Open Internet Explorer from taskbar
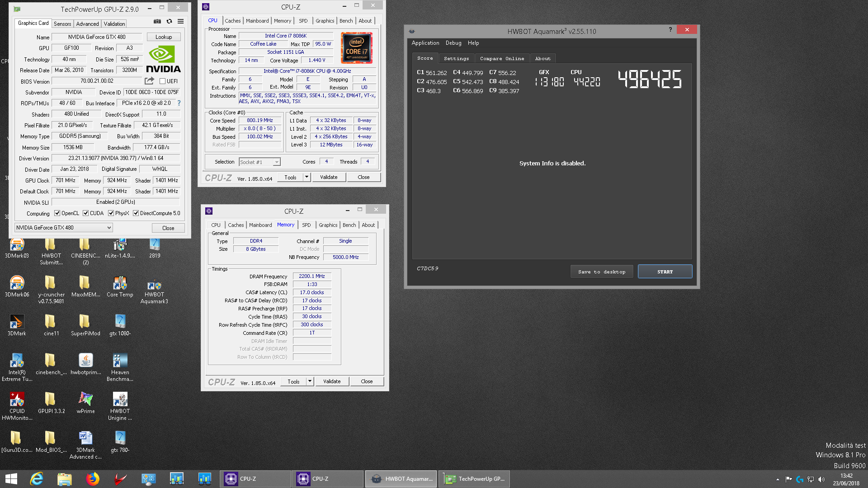 tap(37, 479)
